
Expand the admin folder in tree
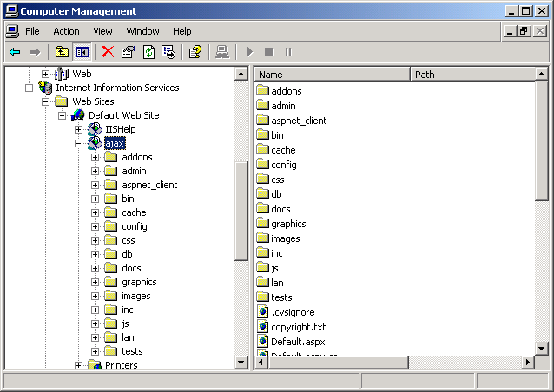coord(95,171)
